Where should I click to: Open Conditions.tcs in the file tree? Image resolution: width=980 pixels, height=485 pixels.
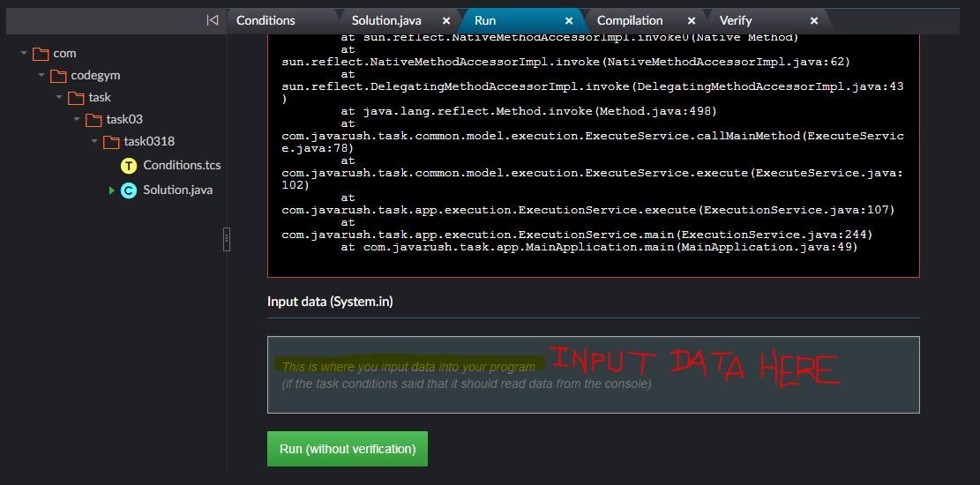point(182,166)
